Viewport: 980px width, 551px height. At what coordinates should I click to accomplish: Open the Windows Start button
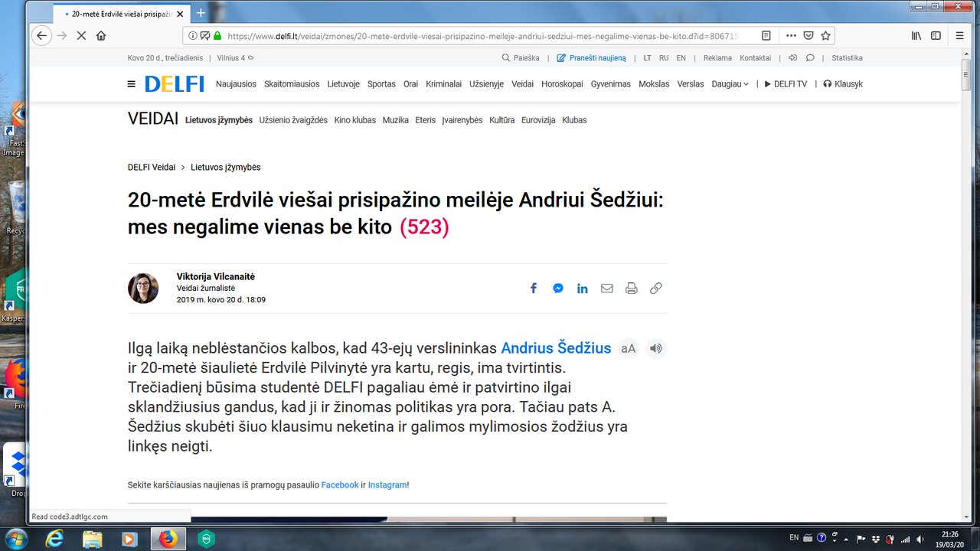point(16,538)
